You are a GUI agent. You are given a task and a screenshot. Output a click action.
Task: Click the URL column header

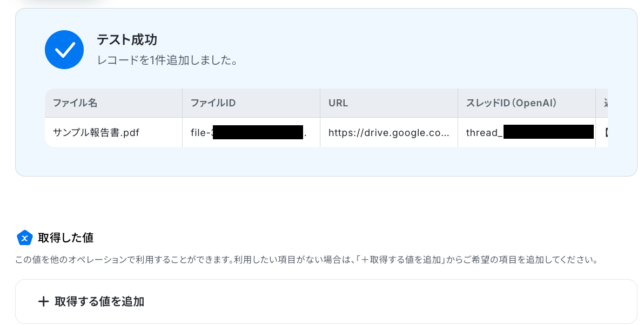(338, 103)
